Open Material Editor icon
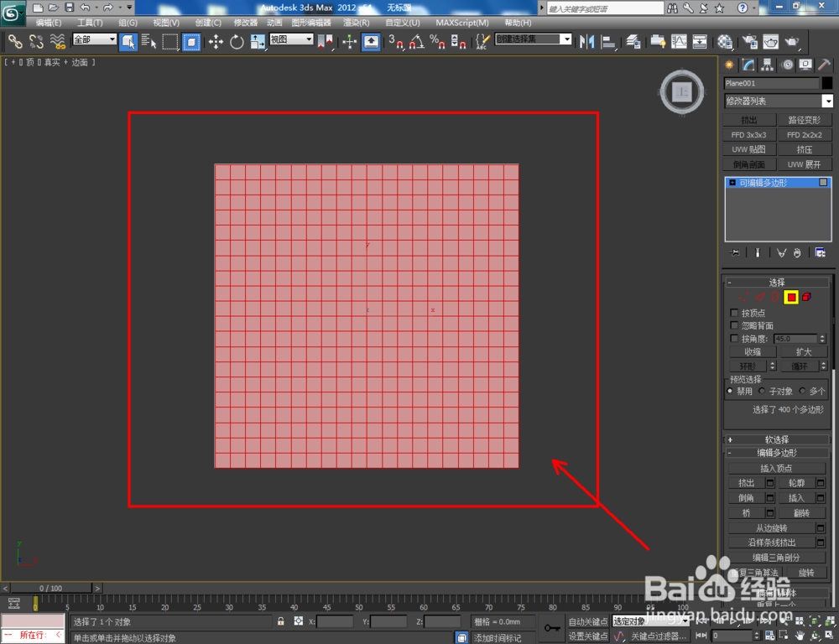Image resolution: width=839 pixels, height=644 pixels. (x=725, y=41)
